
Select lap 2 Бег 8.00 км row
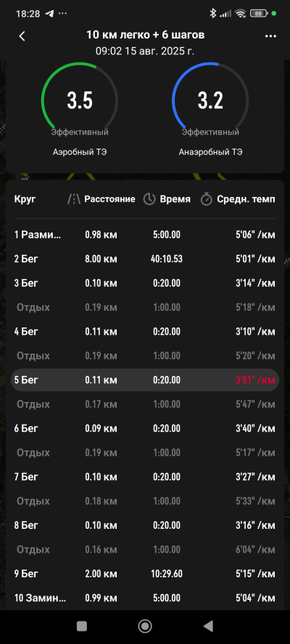(x=144, y=259)
